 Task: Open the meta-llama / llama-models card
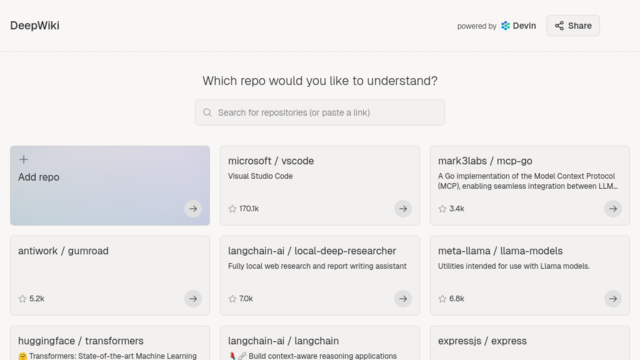(530, 276)
